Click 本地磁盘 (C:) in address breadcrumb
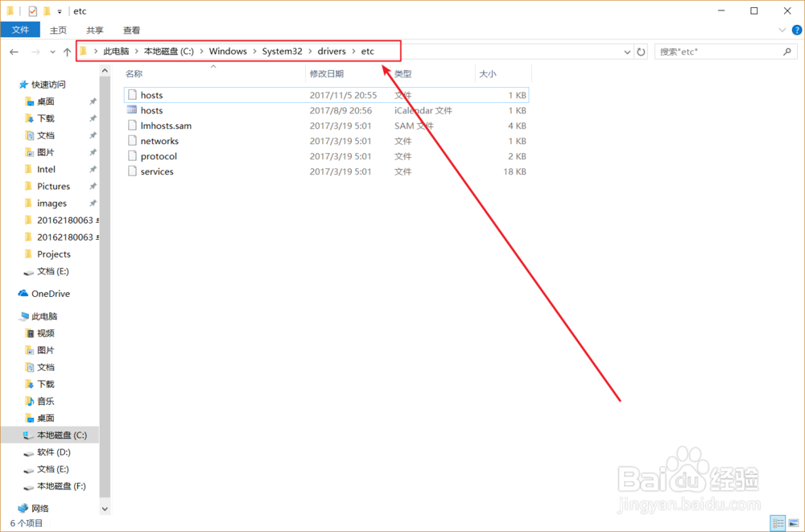 tap(169, 52)
